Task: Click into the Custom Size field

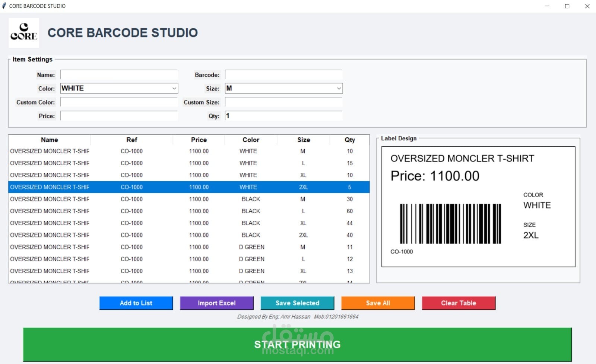Action: [x=284, y=102]
